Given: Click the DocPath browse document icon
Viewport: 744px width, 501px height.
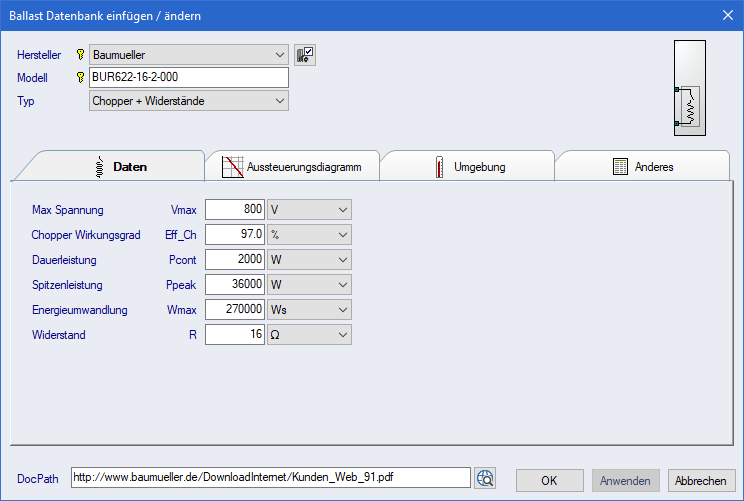Looking at the screenshot, I should click(486, 478).
